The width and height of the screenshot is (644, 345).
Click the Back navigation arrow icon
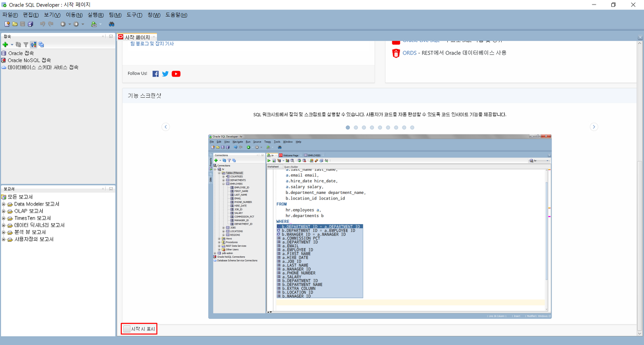(63, 24)
